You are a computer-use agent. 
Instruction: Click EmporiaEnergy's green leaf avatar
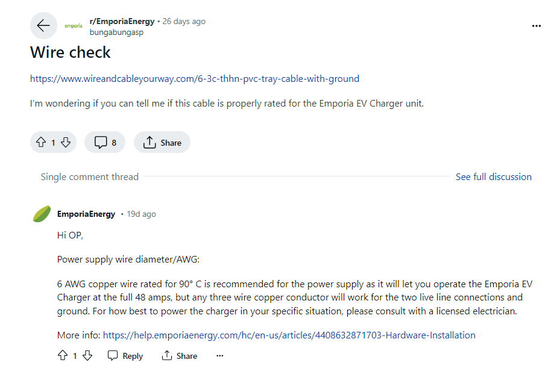click(42, 214)
